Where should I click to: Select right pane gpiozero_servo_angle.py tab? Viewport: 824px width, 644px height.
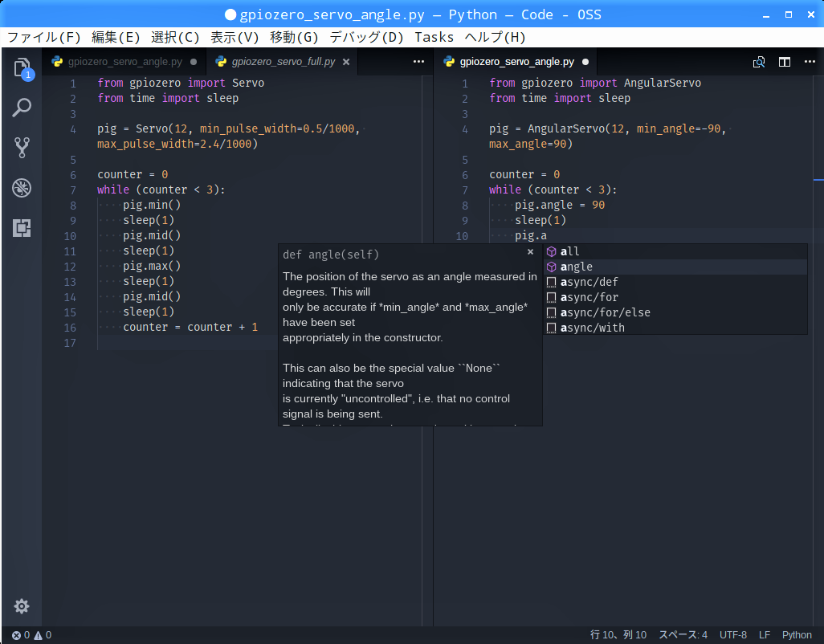point(516,62)
